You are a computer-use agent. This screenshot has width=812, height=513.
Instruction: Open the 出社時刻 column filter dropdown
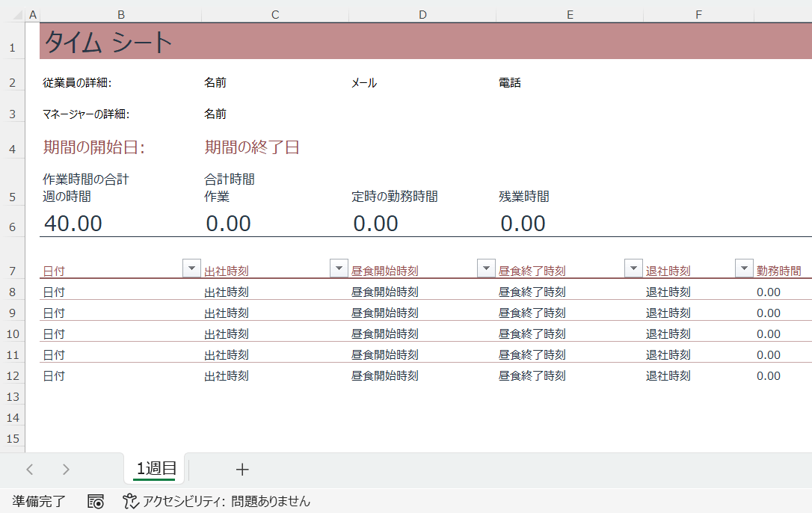click(339, 269)
